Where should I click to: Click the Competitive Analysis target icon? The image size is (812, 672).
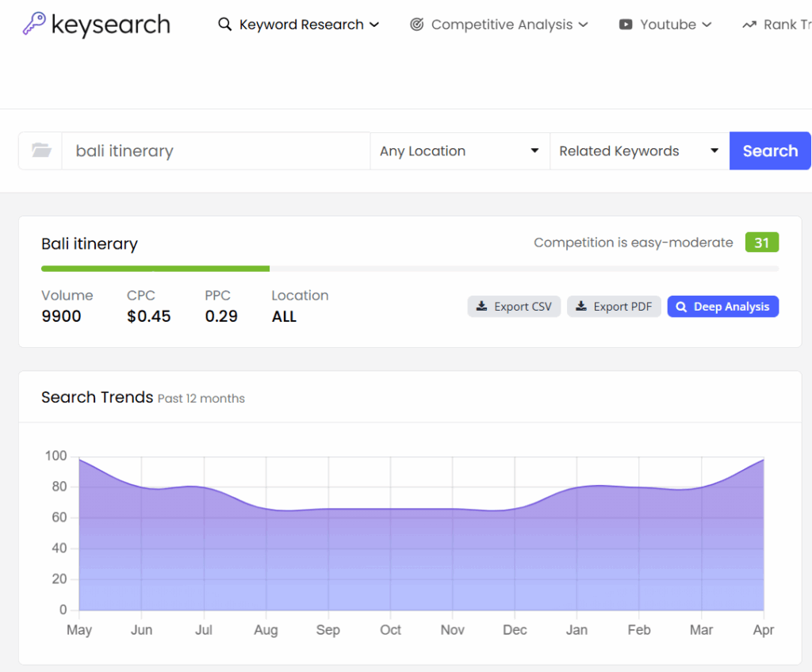pos(417,25)
